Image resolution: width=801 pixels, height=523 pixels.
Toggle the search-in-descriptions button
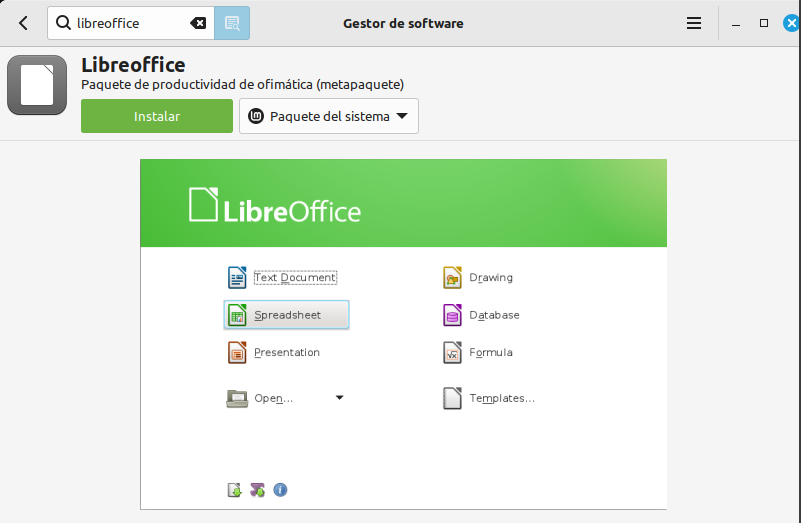[232, 23]
